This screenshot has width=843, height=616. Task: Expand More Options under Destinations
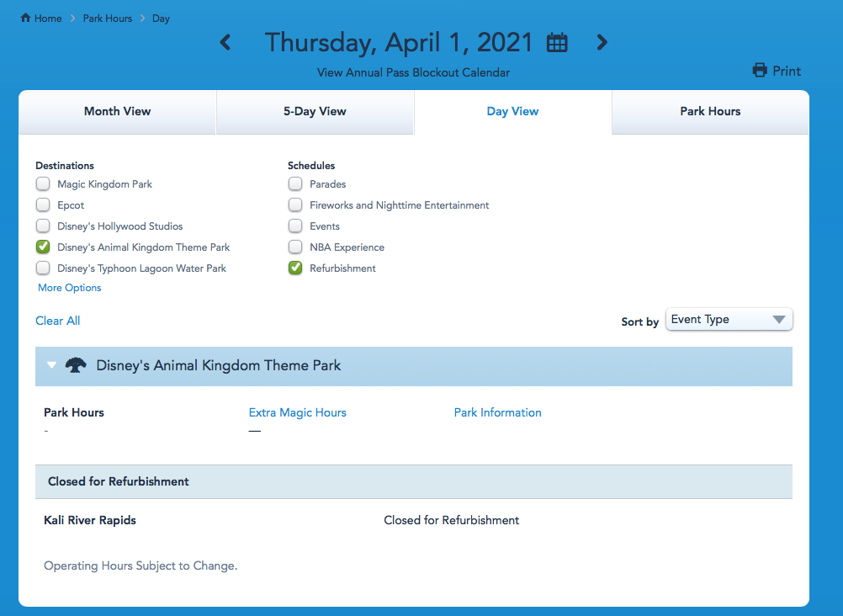point(70,288)
